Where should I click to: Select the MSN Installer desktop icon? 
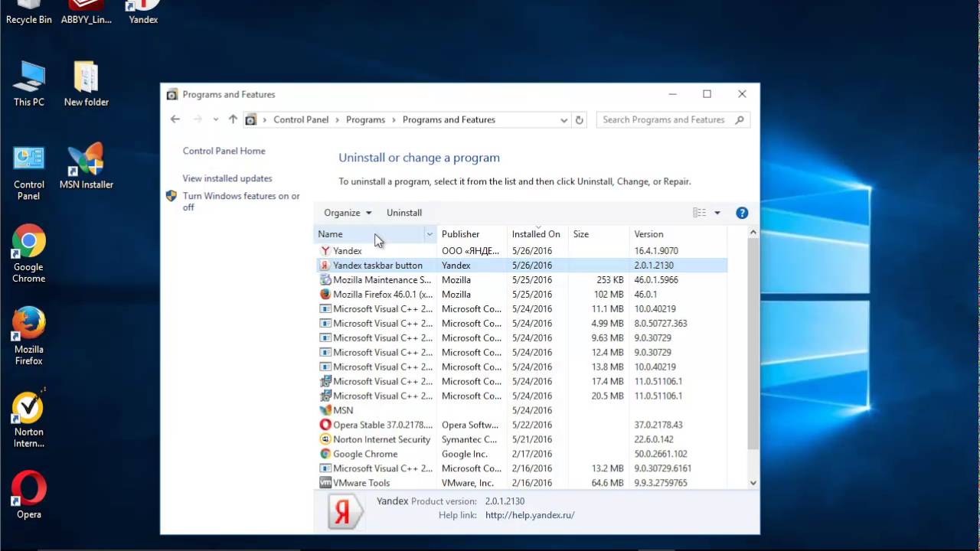86,166
